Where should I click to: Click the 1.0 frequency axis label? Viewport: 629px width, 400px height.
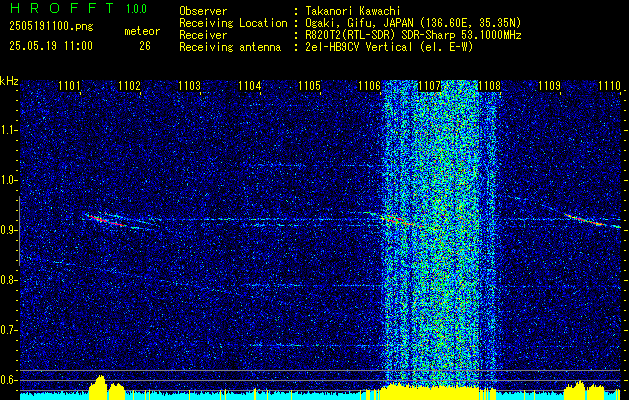coord(8,180)
